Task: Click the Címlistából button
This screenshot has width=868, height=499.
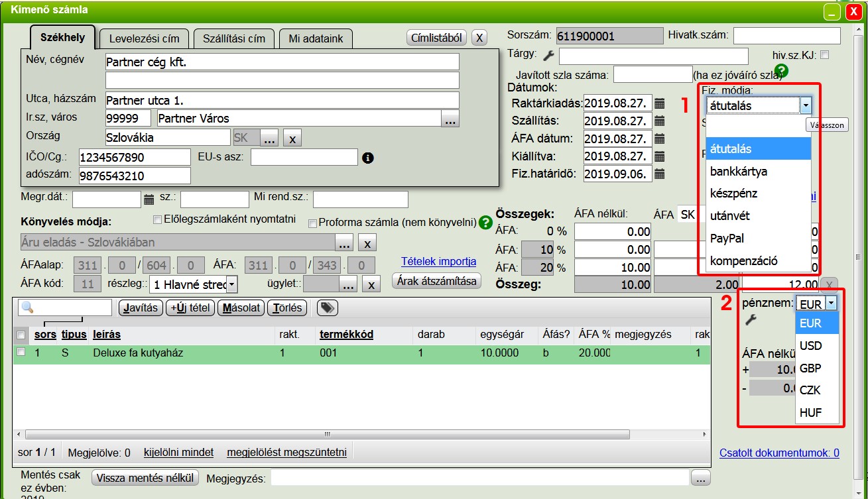Action: (436, 38)
